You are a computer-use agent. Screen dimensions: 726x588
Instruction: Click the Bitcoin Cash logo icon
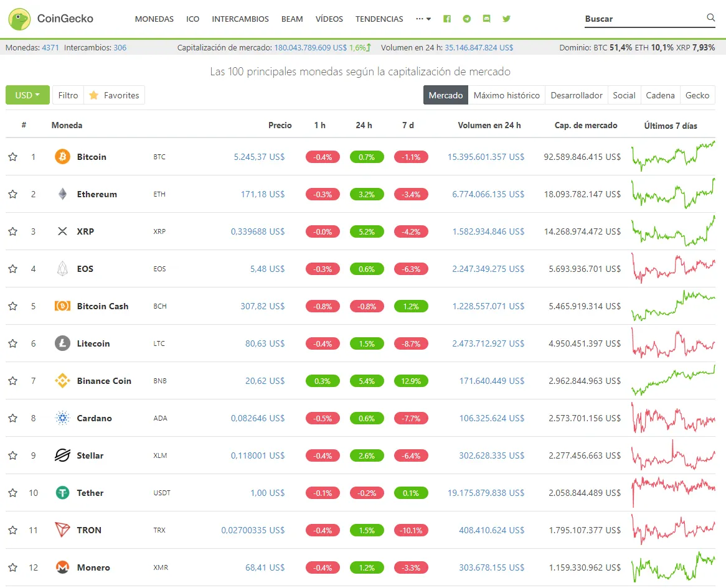62,306
